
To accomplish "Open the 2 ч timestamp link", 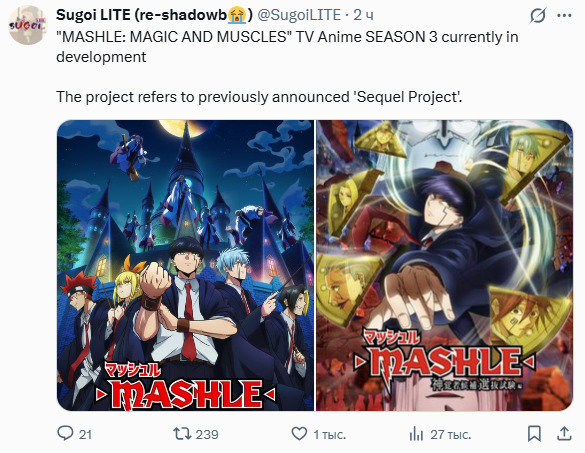I will 363,15.
